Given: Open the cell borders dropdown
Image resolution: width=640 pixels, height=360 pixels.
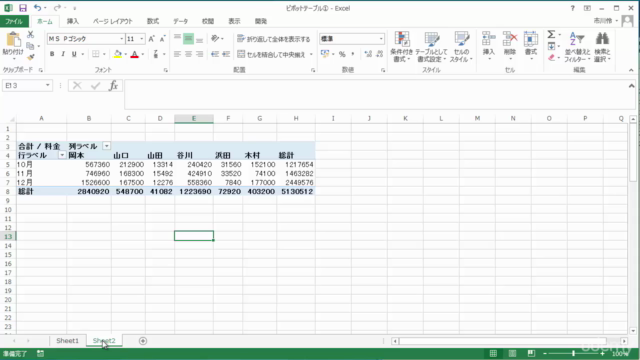Looking at the screenshot, I should pyautogui.click(x=104, y=54).
